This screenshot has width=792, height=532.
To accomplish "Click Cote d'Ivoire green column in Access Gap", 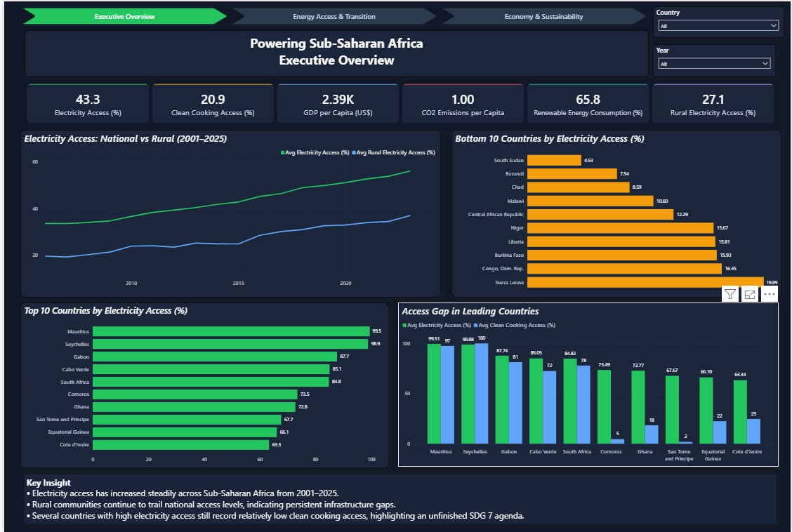I will click(x=740, y=412).
